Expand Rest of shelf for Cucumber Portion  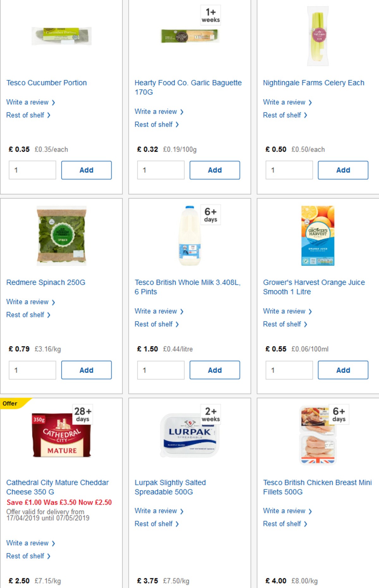point(25,115)
